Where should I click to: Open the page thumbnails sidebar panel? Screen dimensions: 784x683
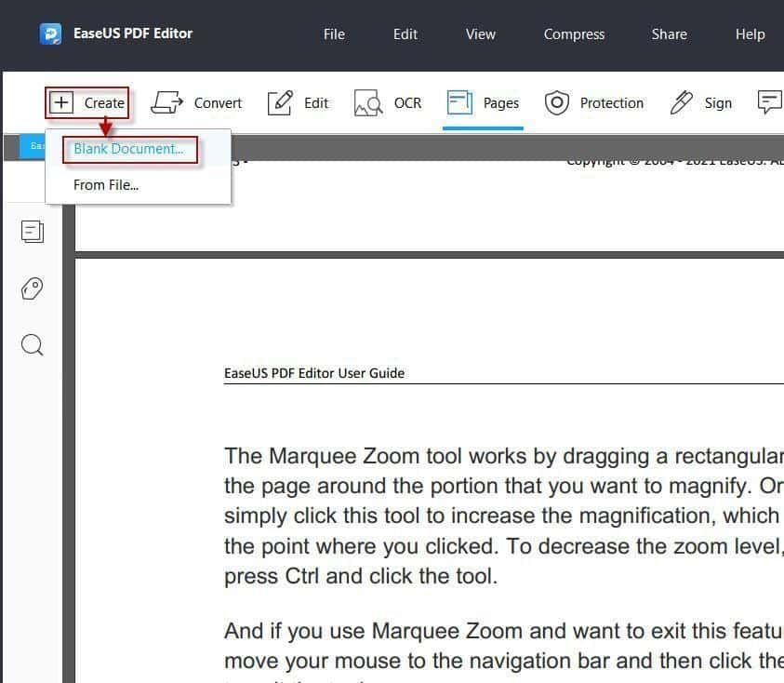(x=33, y=232)
